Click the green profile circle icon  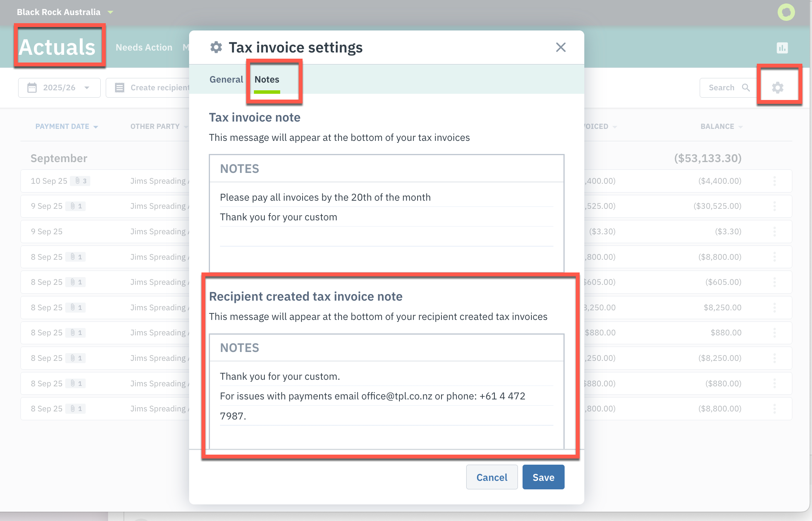pyautogui.click(x=786, y=12)
